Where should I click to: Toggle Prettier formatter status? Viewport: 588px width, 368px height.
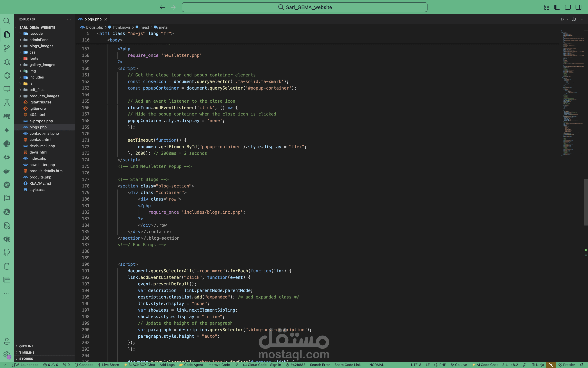(567, 365)
